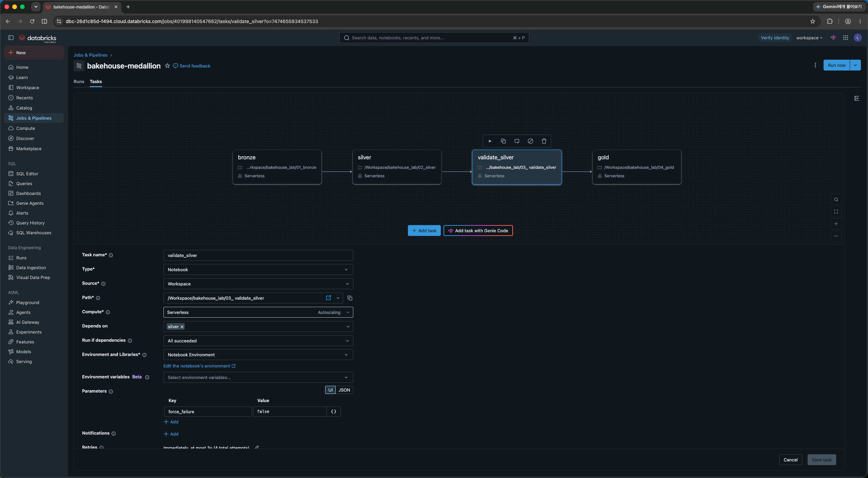Screen dimensions: 868x478
Task: Click the search icon on the graph canvas controls
Action: click(x=836, y=199)
